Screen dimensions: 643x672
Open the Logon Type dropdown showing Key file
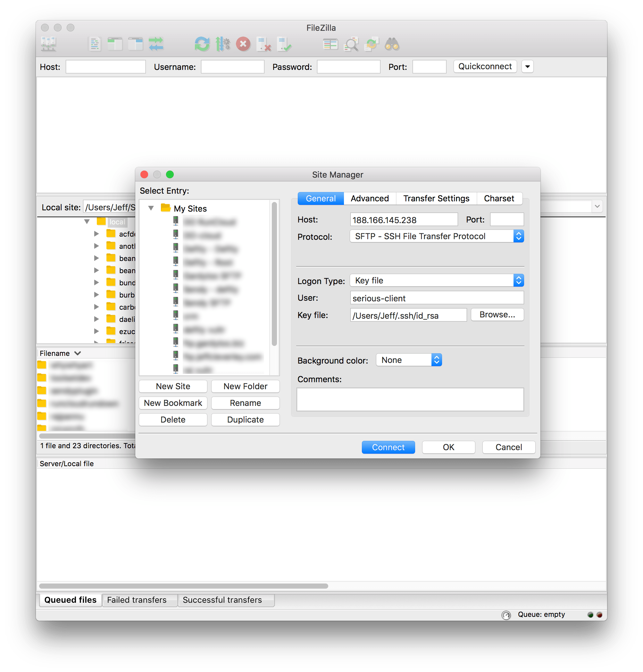[x=437, y=281]
